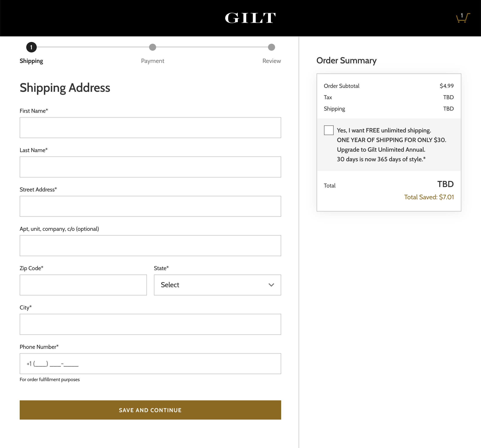Open the shopping cart icon
The width and height of the screenshot is (481, 448).
(x=463, y=18)
